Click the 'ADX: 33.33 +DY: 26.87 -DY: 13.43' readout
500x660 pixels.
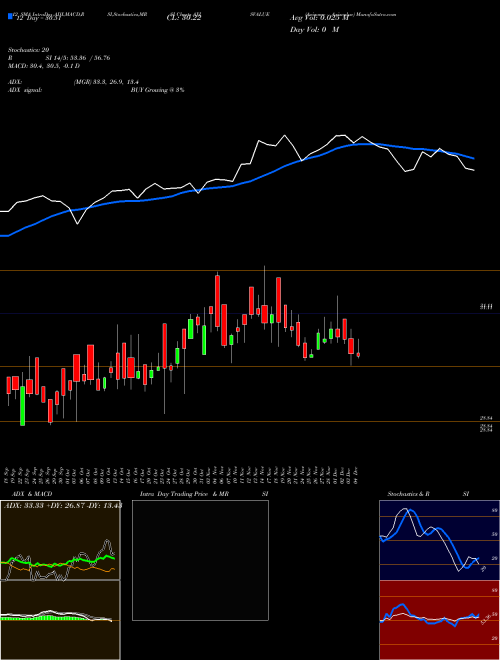[x=63, y=506]
